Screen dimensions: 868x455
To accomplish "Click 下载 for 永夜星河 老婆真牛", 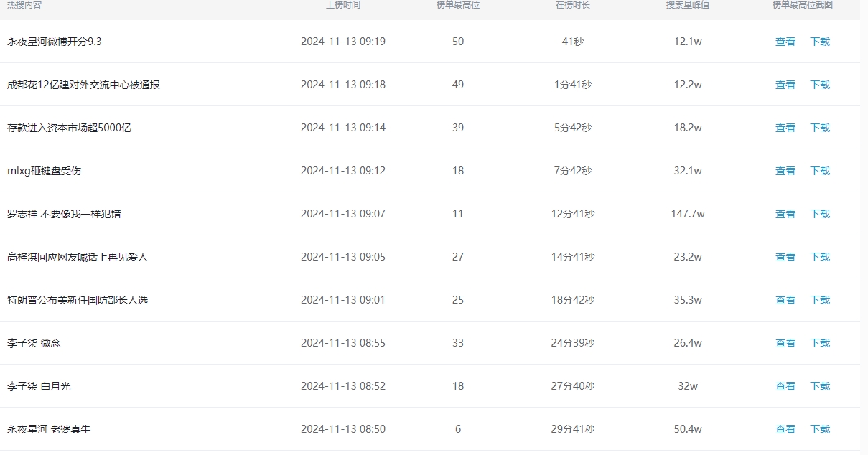I will point(820,429).
